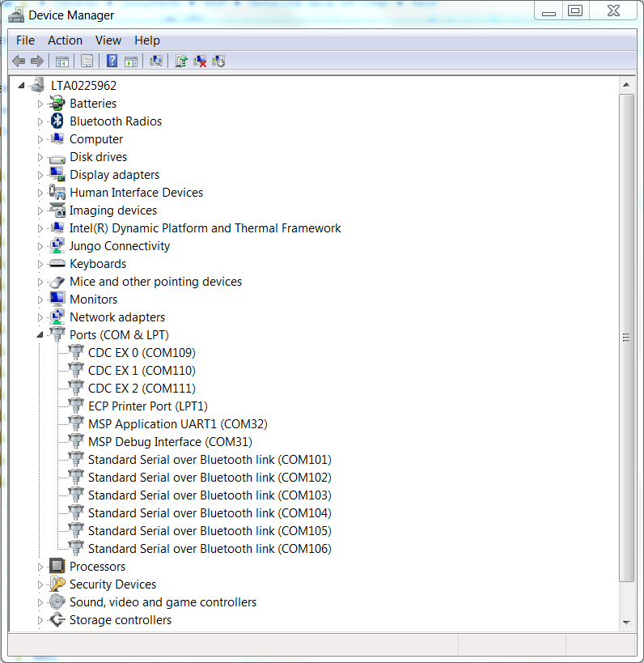This screenshot has height=663, width=644.
Task: Expand the Display adapters node
Action: click(x=40, y=175)
